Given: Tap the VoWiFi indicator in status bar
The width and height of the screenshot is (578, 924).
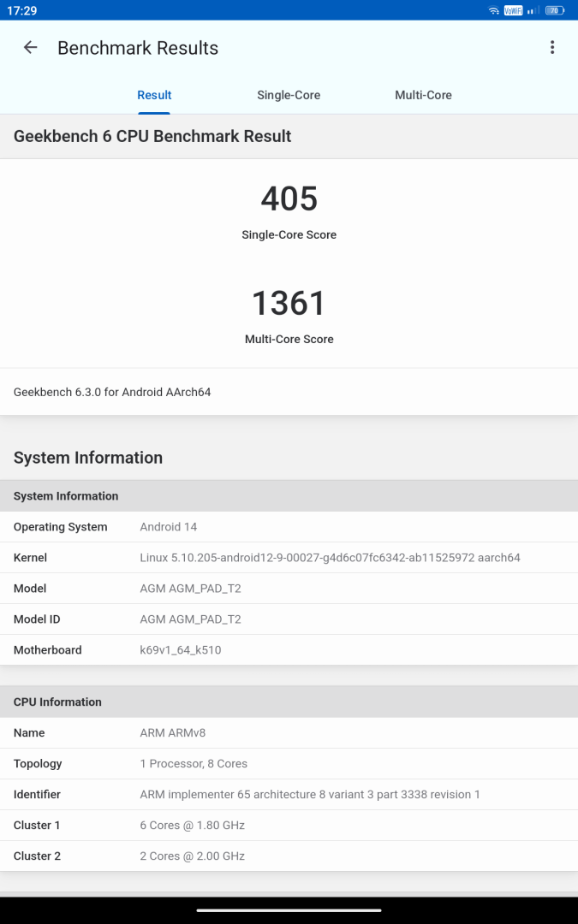Looking at the screenshot, I should pyautogui.click(x=513, y=10).
